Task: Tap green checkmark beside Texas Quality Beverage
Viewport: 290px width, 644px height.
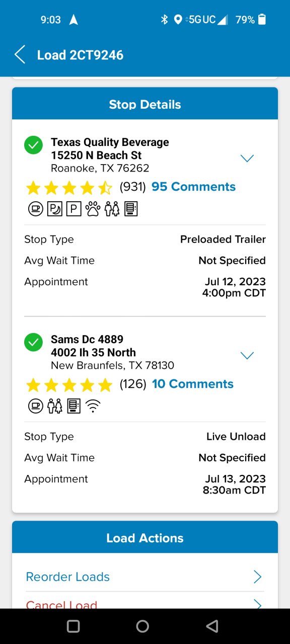Action: tap(33, 145)
